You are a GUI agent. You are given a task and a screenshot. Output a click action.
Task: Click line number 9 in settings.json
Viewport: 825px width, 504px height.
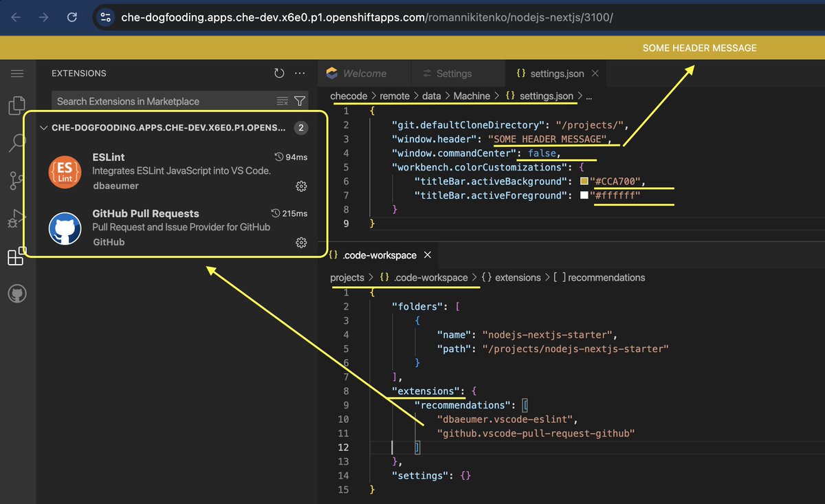[x=346, y=224]
